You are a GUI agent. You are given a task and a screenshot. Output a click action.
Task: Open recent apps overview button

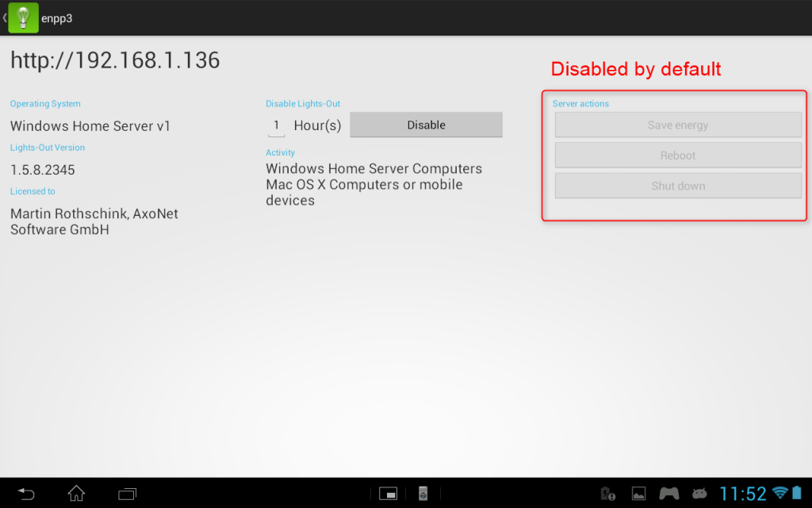click(x=127, y=494)
